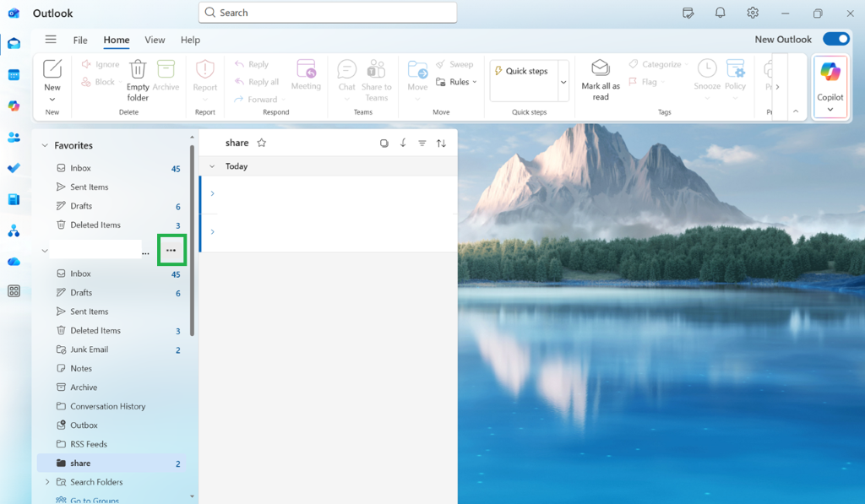Expand the Search Folders tree item
Viewport: 865px width, 504px height.
47,482
